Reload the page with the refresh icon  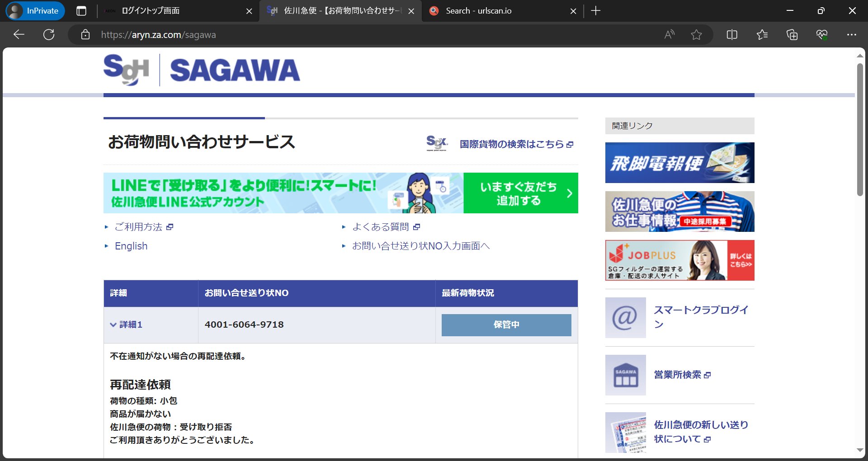coord(49,35)
